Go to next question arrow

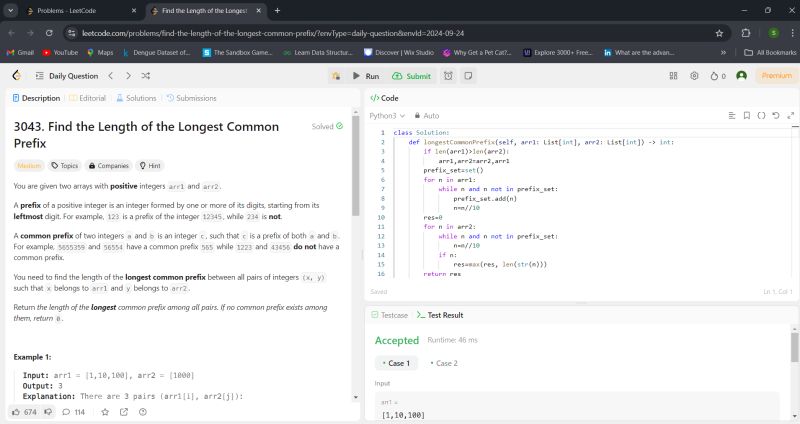pos(128,76)
